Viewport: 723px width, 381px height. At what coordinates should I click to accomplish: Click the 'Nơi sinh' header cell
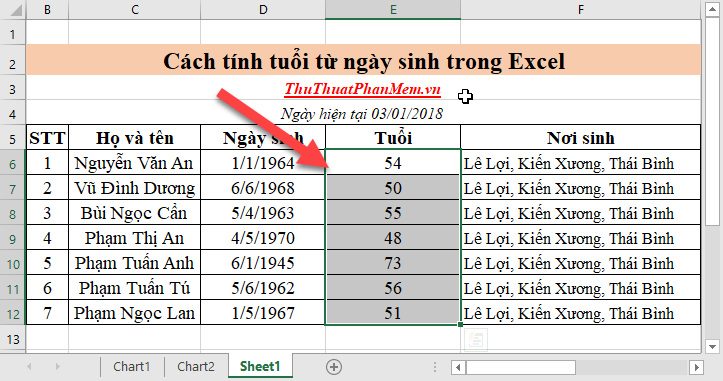(581, 137)
